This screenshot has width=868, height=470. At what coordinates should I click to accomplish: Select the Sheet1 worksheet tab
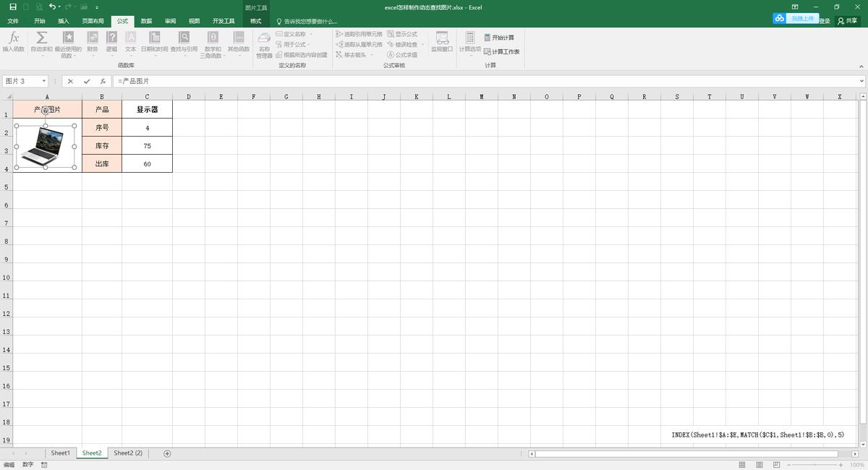61,453
